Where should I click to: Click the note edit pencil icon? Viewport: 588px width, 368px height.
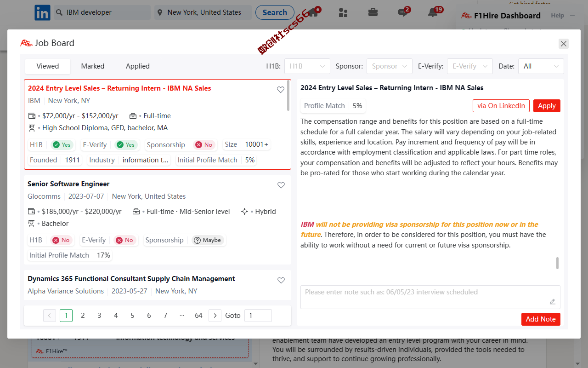553,302
